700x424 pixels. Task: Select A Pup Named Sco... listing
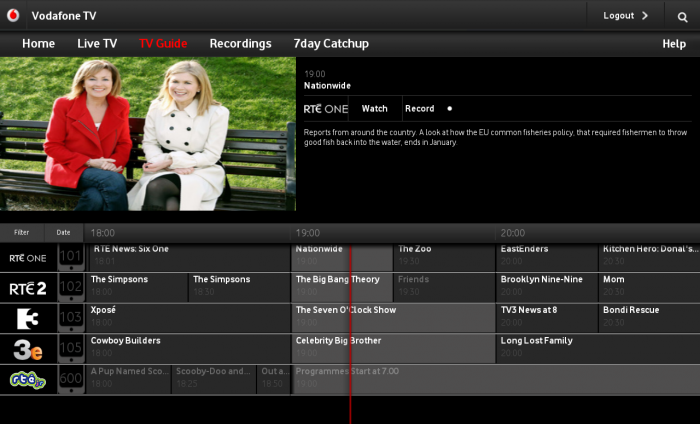129,379
